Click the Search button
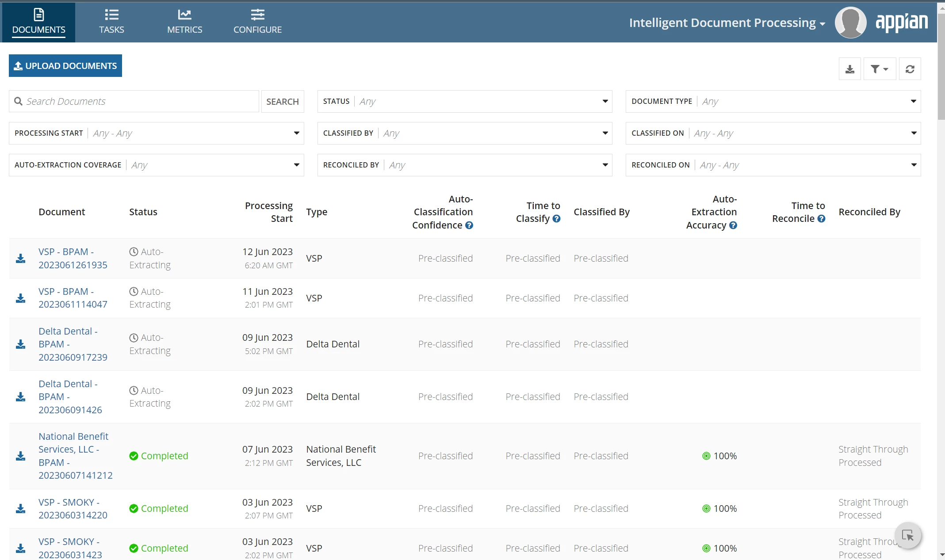The image size is (945, 560). 283,102
